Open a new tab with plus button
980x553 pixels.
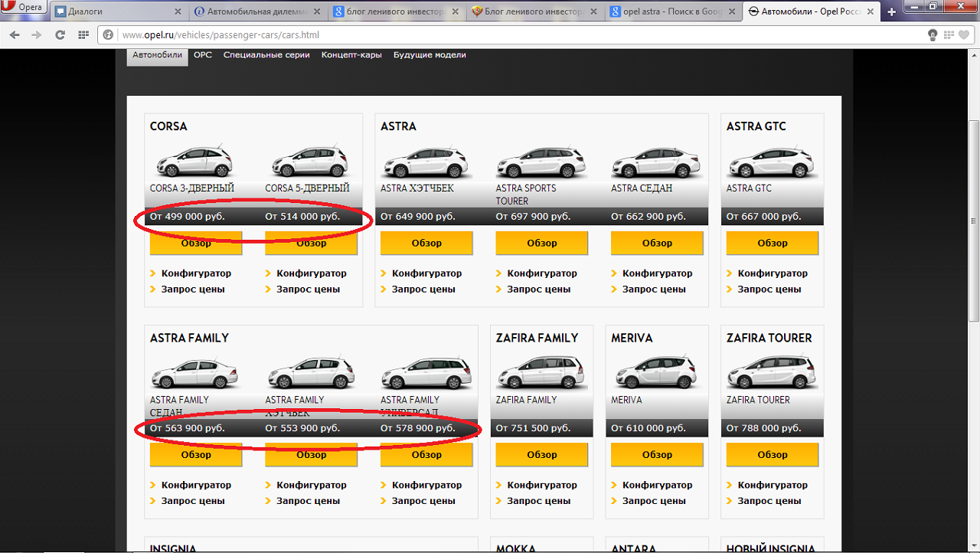(891, 11)
